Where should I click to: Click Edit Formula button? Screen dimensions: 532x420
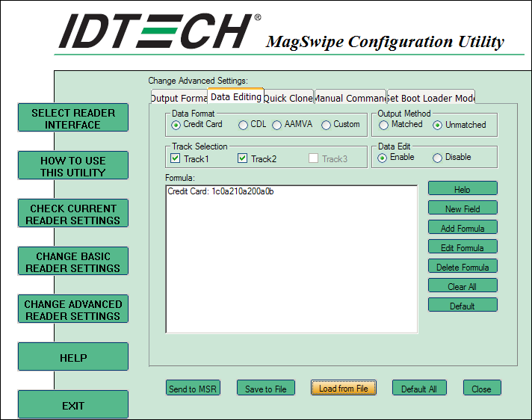click(463, 247)
